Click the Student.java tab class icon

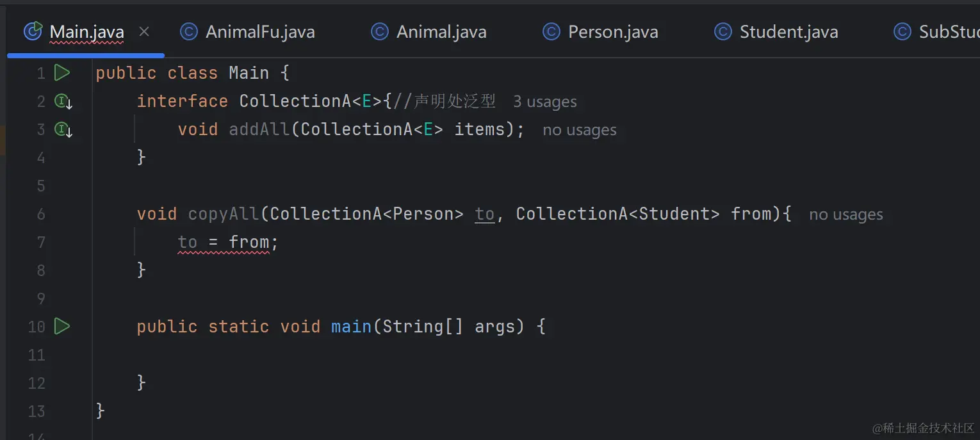(x=723, y=31)
